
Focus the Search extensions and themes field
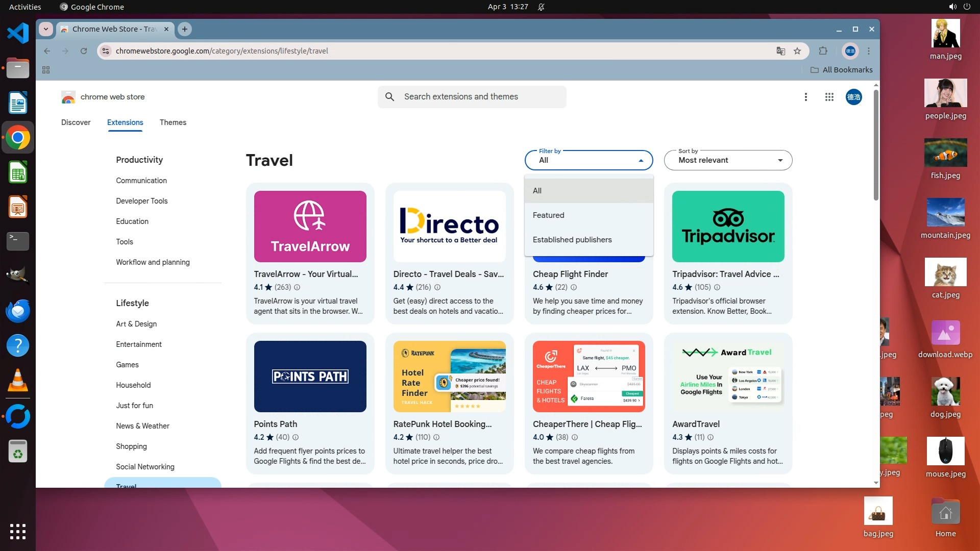click(x=472, y=97)
